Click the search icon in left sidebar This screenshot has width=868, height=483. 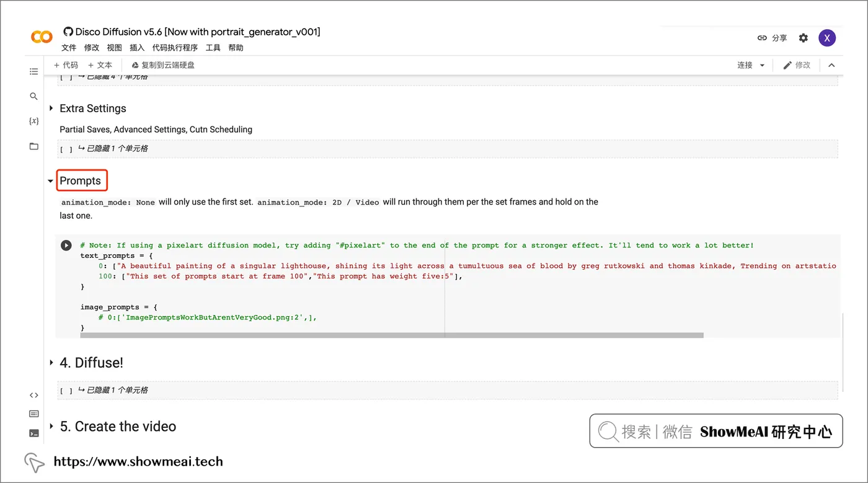pos(34,97)
